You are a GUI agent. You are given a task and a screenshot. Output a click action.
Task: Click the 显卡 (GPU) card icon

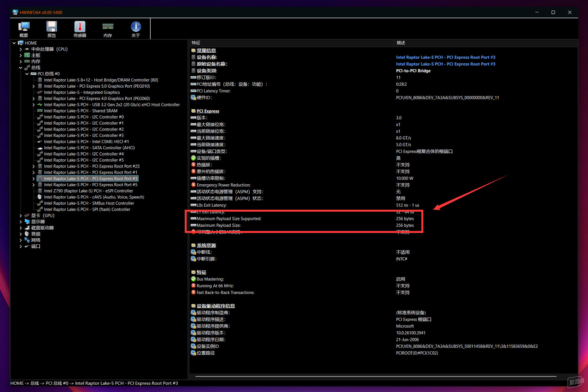27,215
